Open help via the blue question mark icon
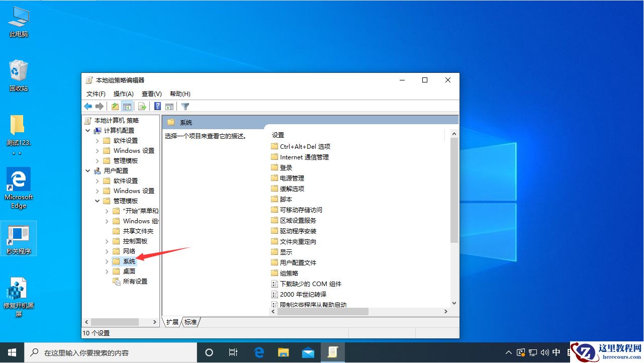The height and width of the screenshot is (363, 644). [x=157, y=106]
